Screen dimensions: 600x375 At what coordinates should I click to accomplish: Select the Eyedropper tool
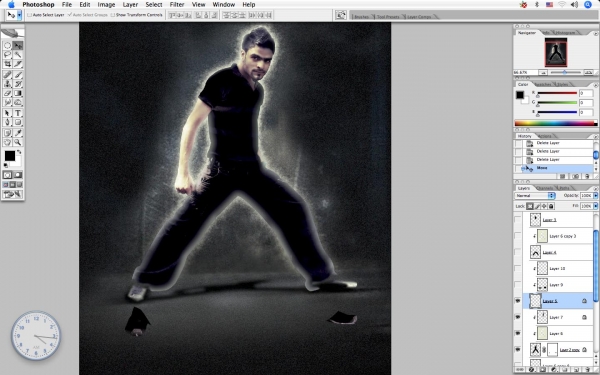point(18,133)
